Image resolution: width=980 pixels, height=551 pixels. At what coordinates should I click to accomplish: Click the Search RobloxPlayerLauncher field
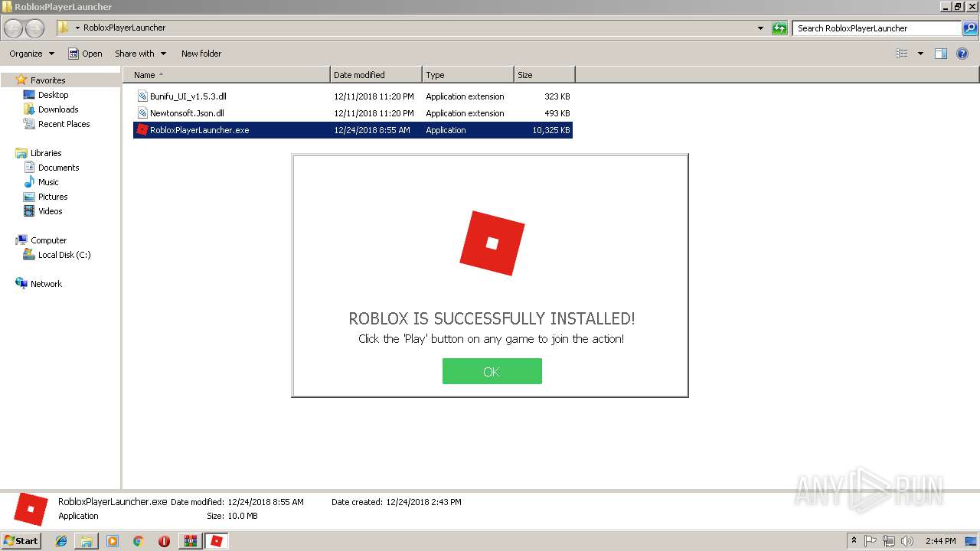tap(876, 28)
